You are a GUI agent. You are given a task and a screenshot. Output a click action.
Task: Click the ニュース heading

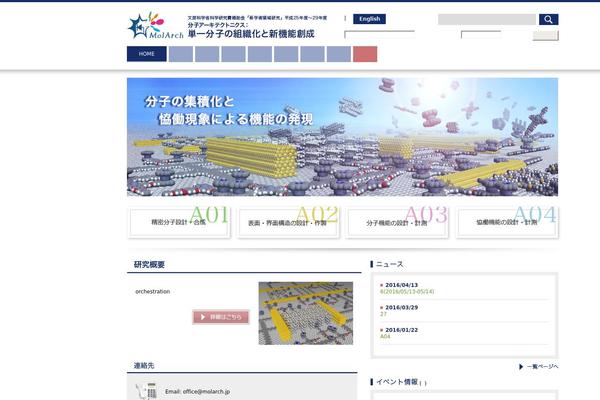pyautogui.click(x=390, y=264)
